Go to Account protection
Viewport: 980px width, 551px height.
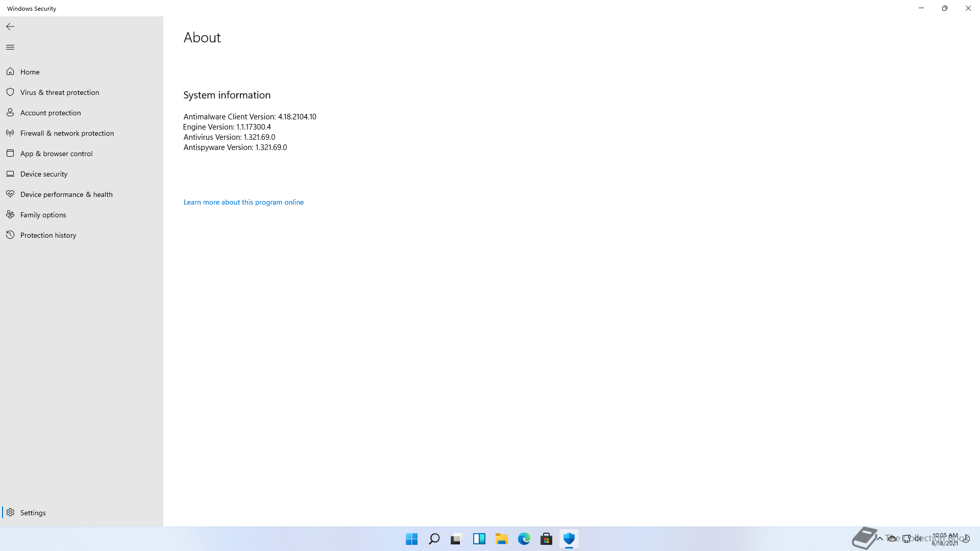(82, 113)
